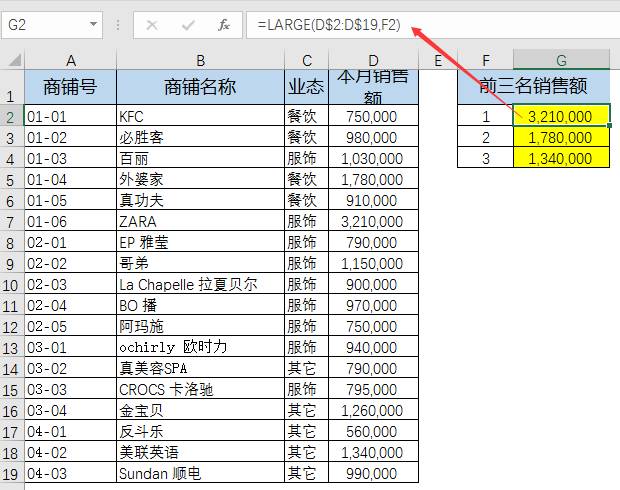620x490 pixels.
Task: Click the 商铺号 header cell
Action: [71, 87]
